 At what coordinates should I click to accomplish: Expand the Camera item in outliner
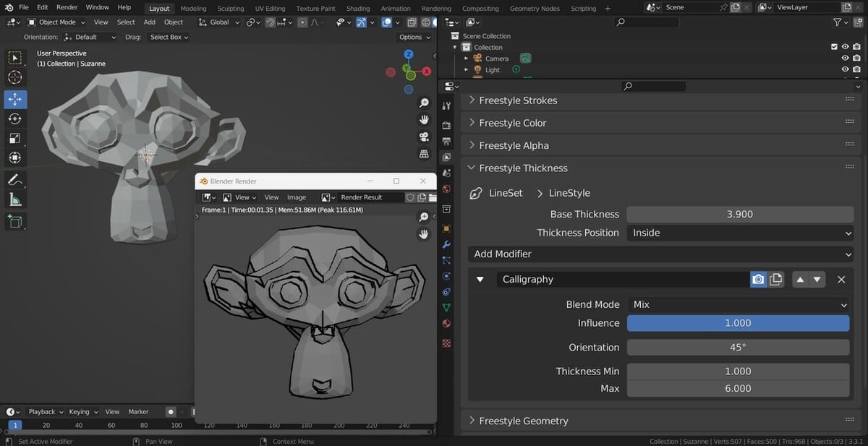(x=467, y=59)
